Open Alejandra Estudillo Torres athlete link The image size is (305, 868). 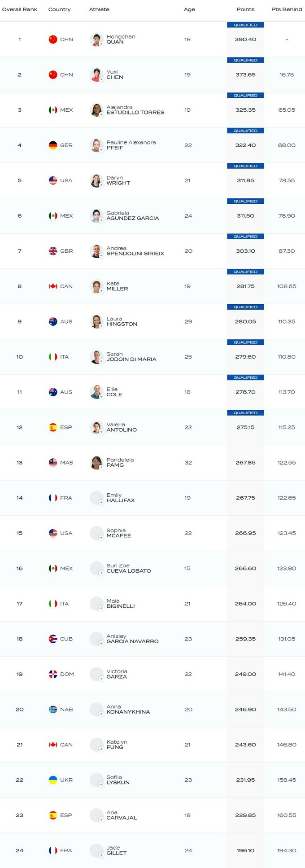[135, 110]
